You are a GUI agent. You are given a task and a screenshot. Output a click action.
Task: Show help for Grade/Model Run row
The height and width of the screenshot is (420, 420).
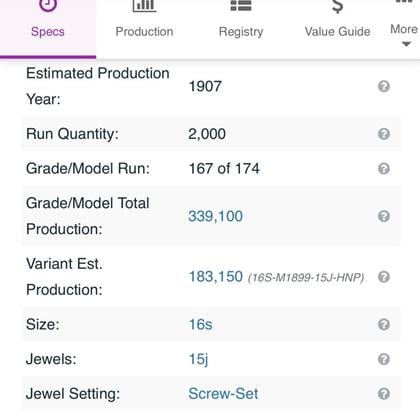click(x=384, y=169)
